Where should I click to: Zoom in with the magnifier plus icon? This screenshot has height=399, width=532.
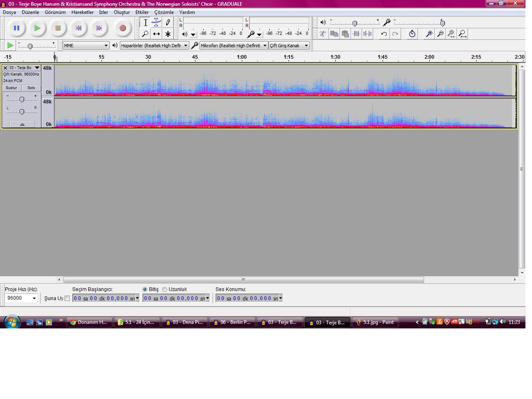[x=429, y=34]
